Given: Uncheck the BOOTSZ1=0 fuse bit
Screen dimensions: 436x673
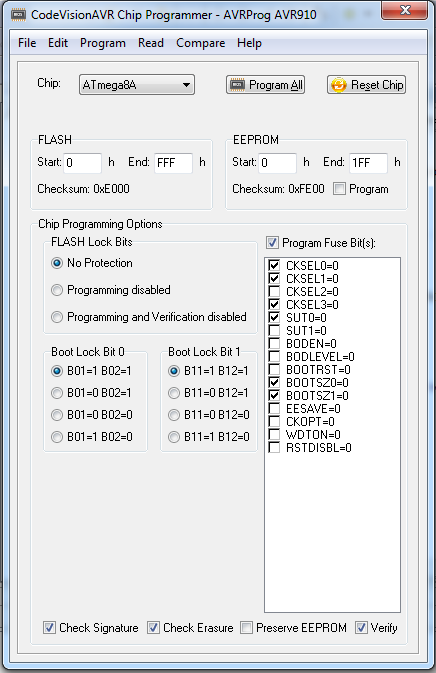Looking at the screenshot, I should click(x=274, y=395).
